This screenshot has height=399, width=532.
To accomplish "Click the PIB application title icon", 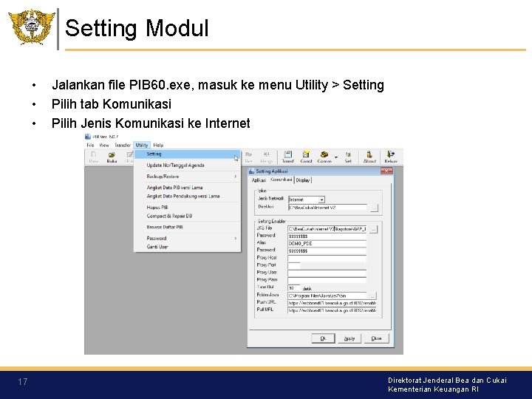I will pos(87,137).
